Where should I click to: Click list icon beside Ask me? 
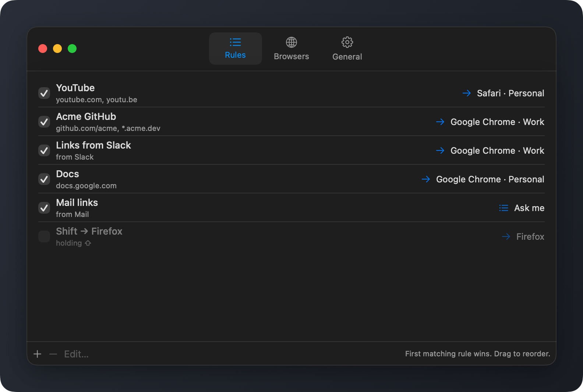click(x=504, y=208)
